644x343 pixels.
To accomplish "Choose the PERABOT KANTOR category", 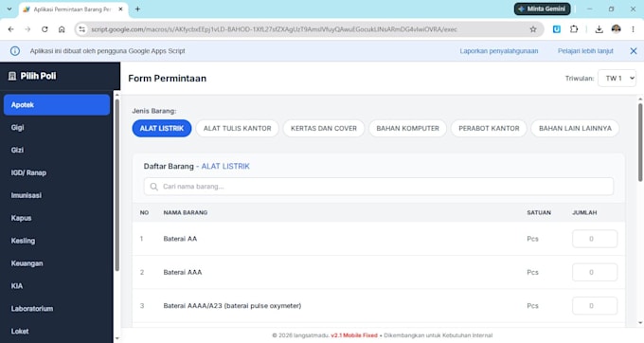I will [489, 128].
